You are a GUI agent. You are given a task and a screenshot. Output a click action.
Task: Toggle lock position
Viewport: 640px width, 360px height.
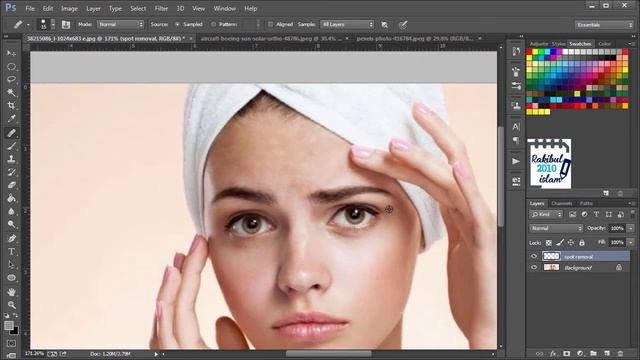[x=571, y=243]
